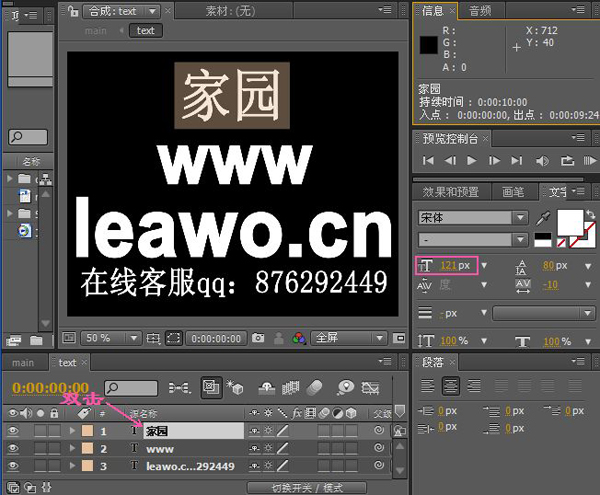Click timeline timecode 0:00:00:00
Viewport: 600px width, 495px height.
point(51,388)
